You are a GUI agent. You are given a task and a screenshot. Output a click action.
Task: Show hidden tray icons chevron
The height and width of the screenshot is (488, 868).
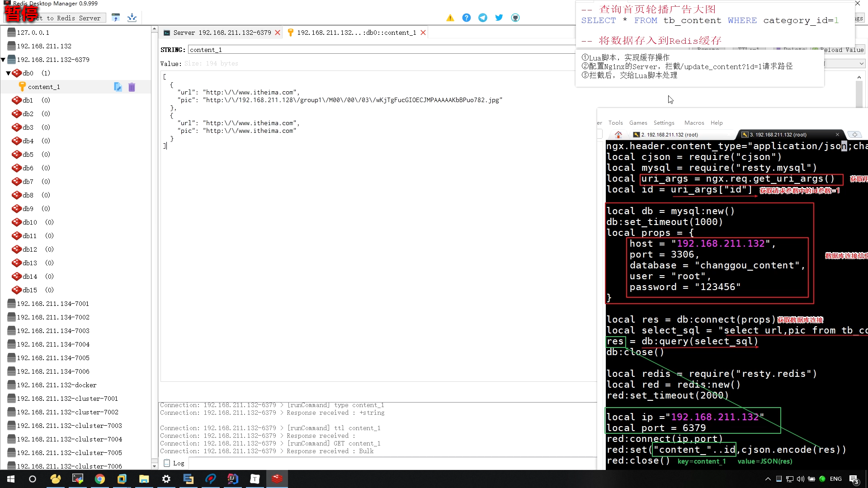768,479
